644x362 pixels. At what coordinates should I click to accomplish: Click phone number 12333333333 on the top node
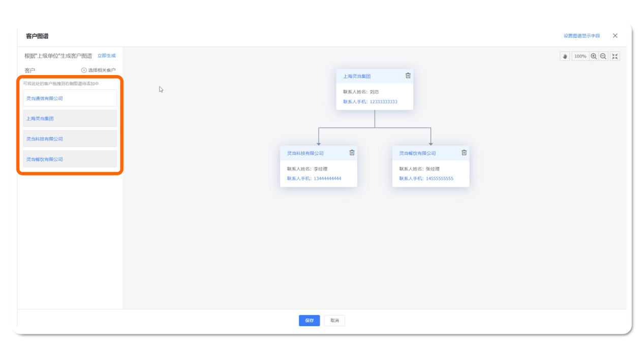pos(383,102)
